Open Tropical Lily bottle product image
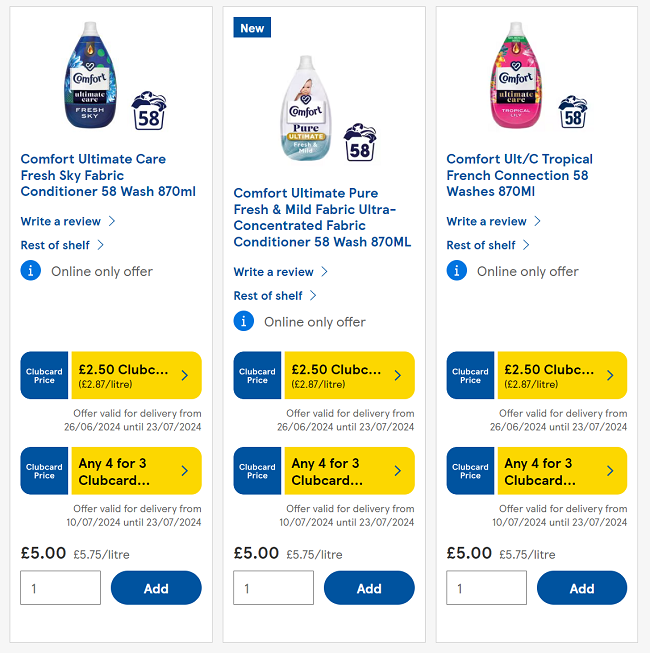Screen dimensions: 650x653 point(517,75)
